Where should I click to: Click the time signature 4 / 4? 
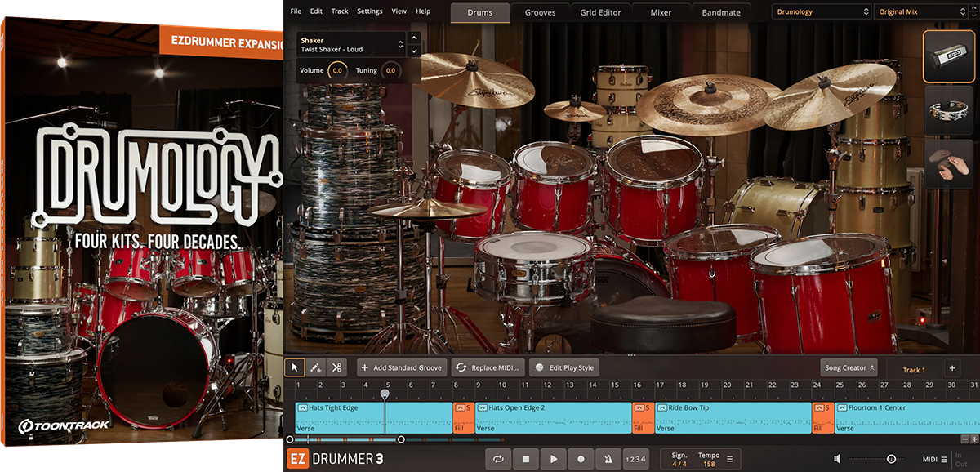tap(679, 464)
